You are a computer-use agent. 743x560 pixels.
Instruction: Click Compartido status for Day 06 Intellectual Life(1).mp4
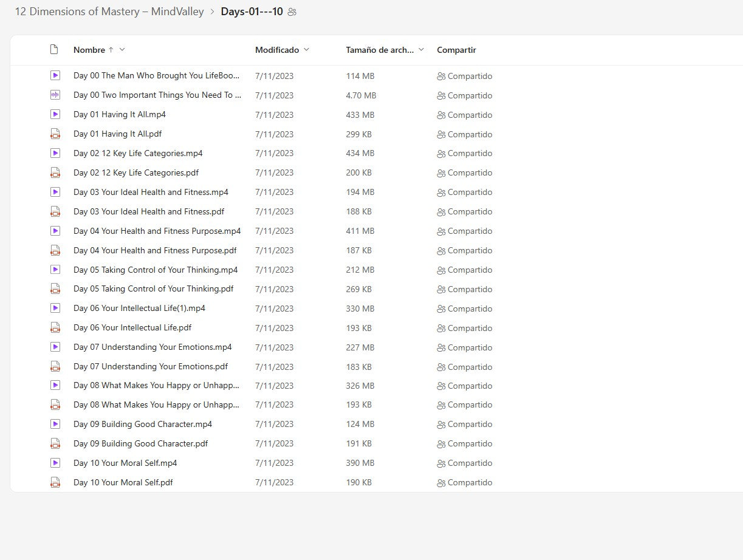tap(464, 309)
